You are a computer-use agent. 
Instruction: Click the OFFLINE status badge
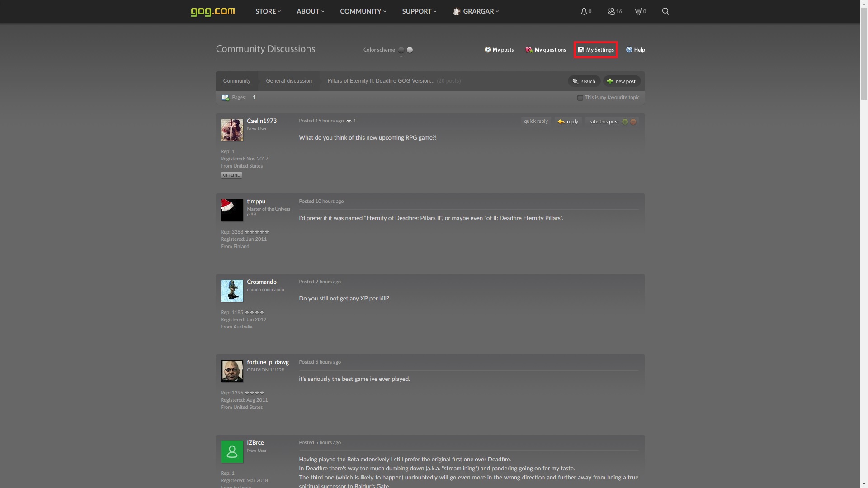[x=231, y=175]
